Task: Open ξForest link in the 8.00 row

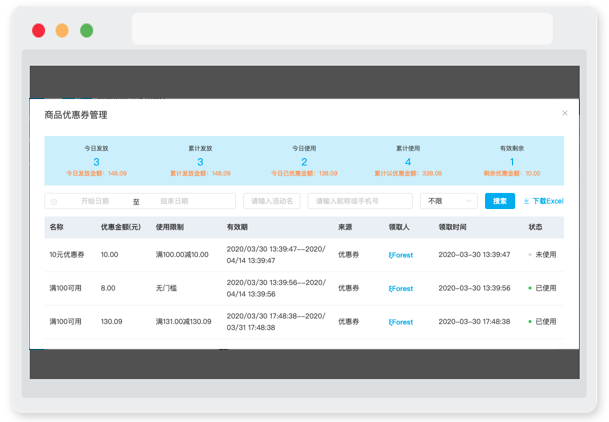Action: 400,288
